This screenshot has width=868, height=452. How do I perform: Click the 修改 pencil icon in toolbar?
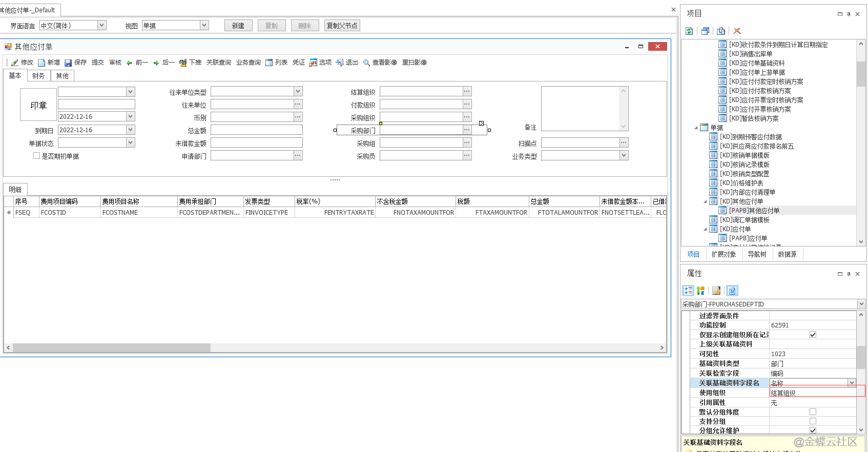click(15, 63)
